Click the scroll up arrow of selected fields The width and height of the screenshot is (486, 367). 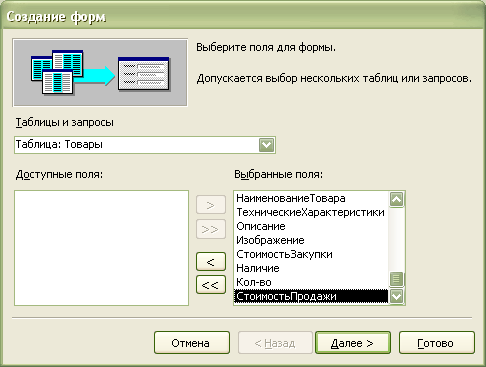coord(397,200)
